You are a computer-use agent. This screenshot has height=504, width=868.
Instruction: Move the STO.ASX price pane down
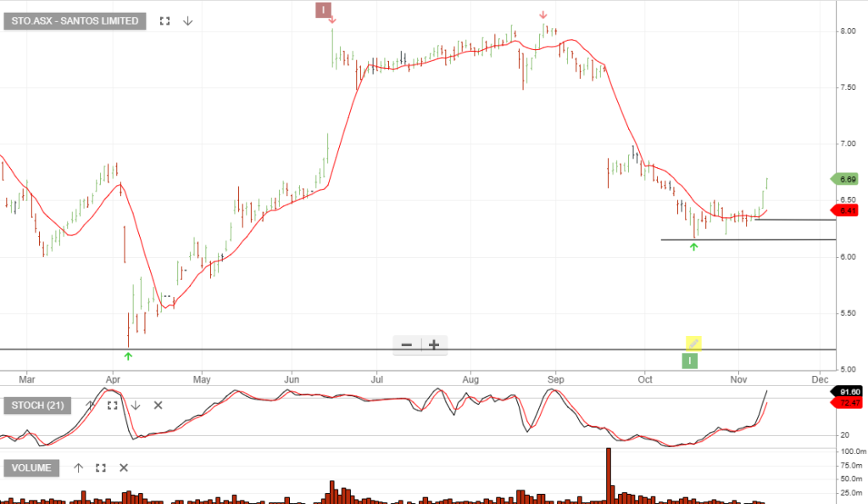coord(188,21)
